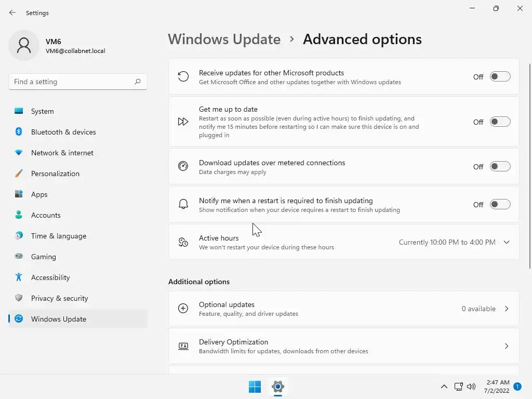Viewport: 532px width, 399px height.
Task: Go to Accessibility settings
Action: click(x=78, y=277)
